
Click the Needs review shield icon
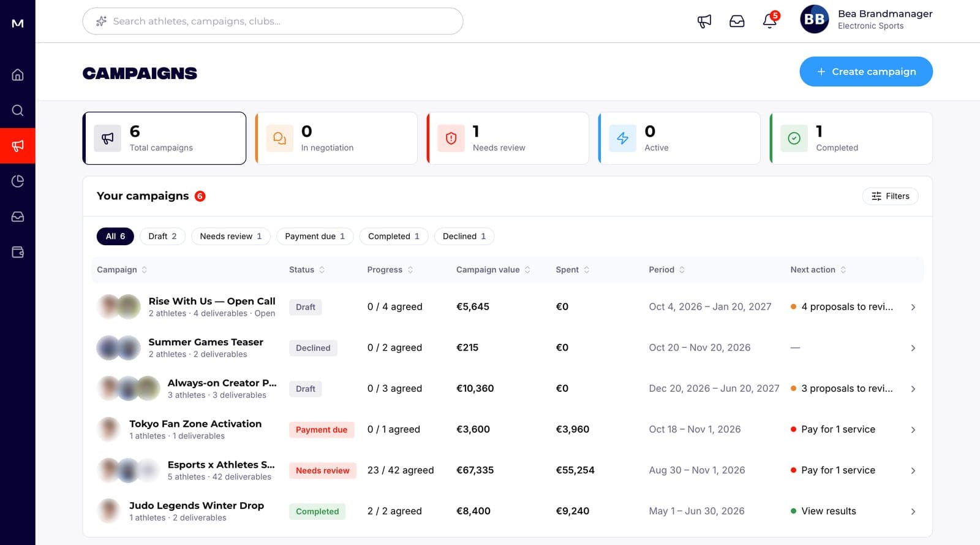coord(451,139)
